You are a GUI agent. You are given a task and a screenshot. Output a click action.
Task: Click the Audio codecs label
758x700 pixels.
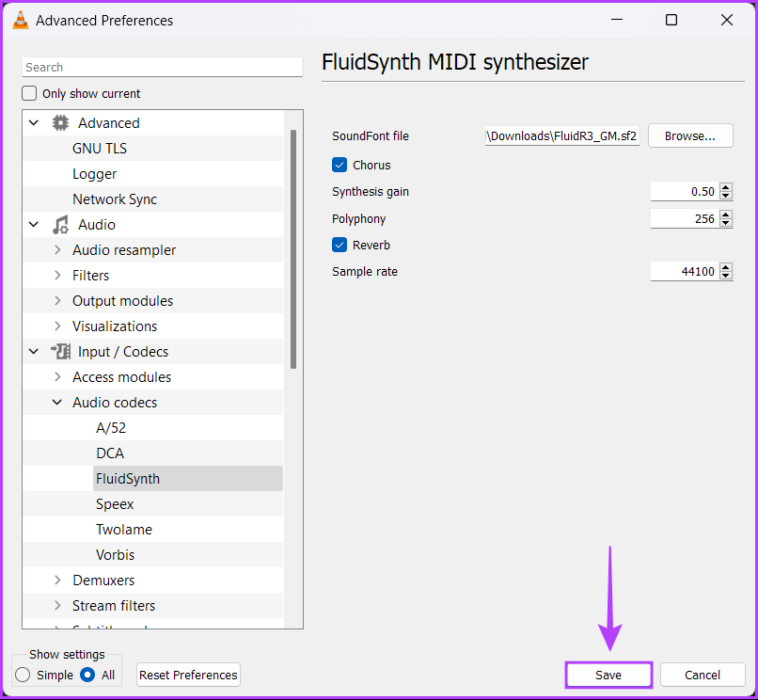(x=115, y=403)
